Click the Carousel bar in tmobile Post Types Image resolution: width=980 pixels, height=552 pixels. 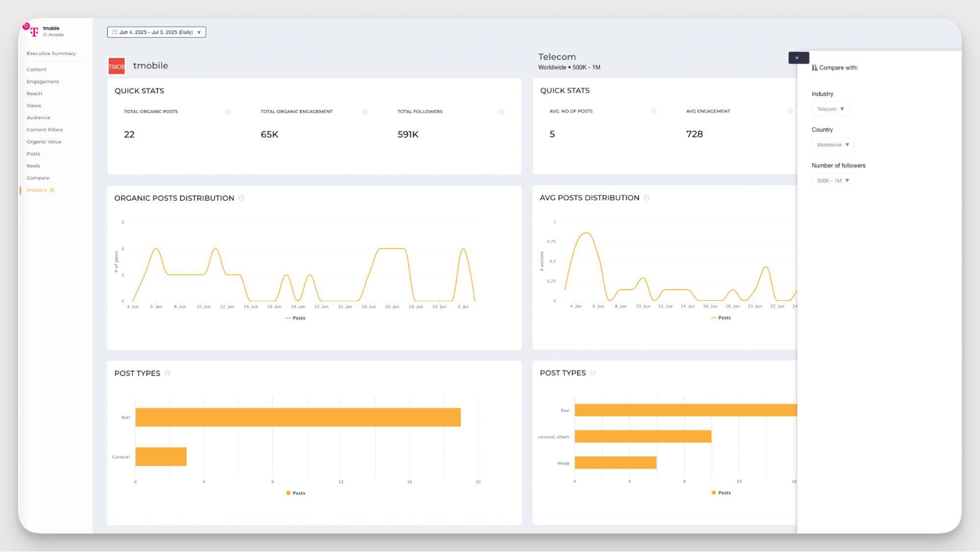[x=161, y=457]
